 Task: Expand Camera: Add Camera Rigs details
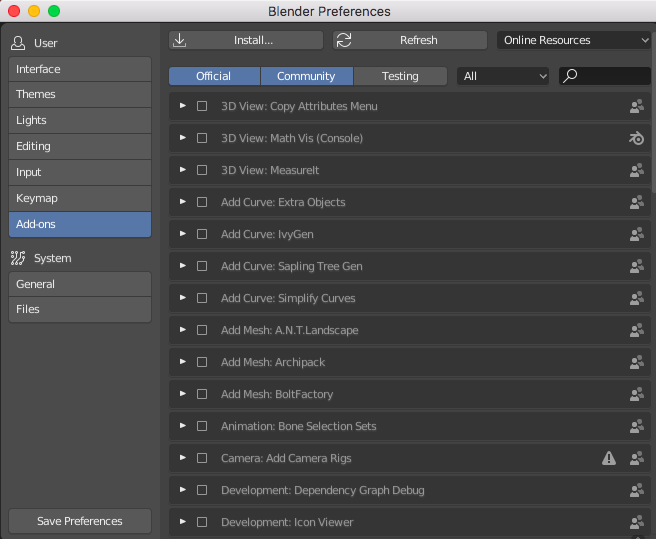point(183,458)
